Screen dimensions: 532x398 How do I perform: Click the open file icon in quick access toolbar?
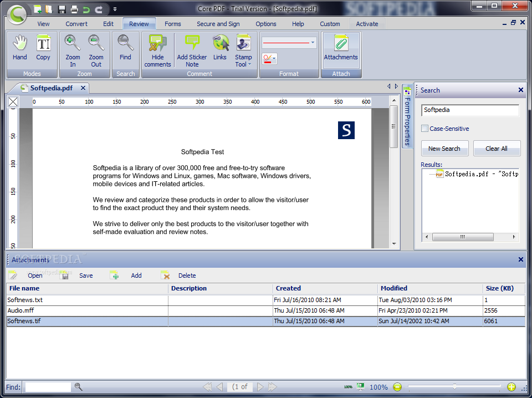pos(49,9)
